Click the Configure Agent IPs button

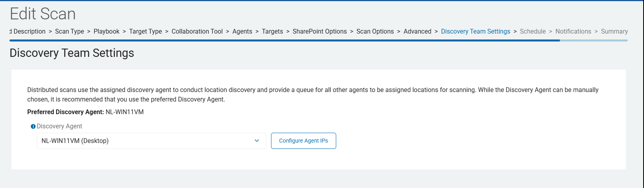303,141
